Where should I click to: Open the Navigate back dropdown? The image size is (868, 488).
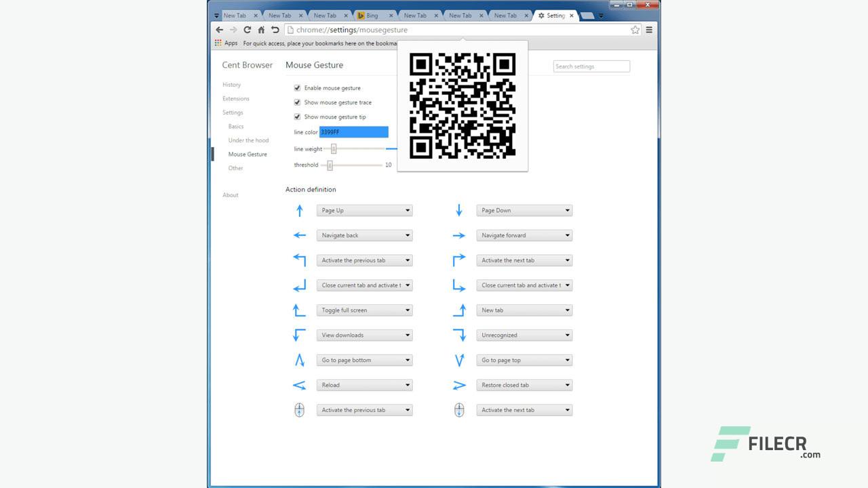[364, 235]
